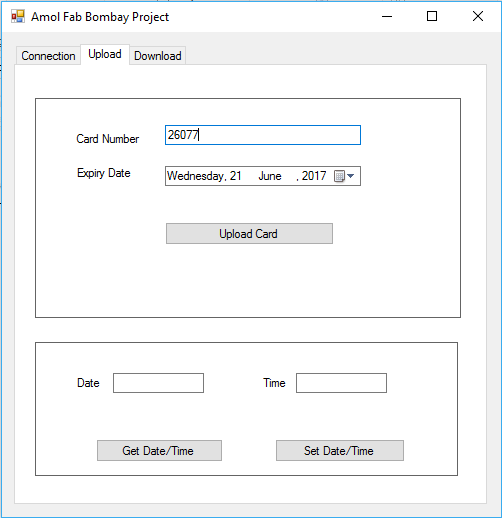Focus the Card Number input field
The image size is (502, 518).
[x=263, y=135]
